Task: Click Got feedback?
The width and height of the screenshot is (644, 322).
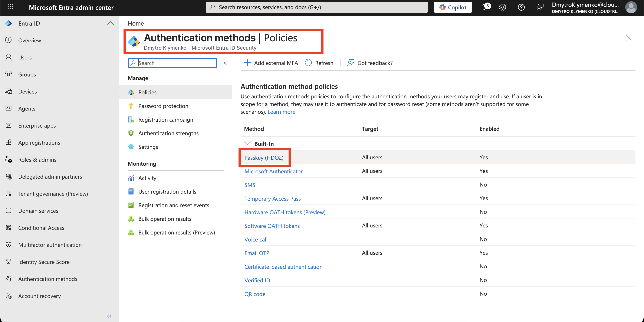Action: 370,63
